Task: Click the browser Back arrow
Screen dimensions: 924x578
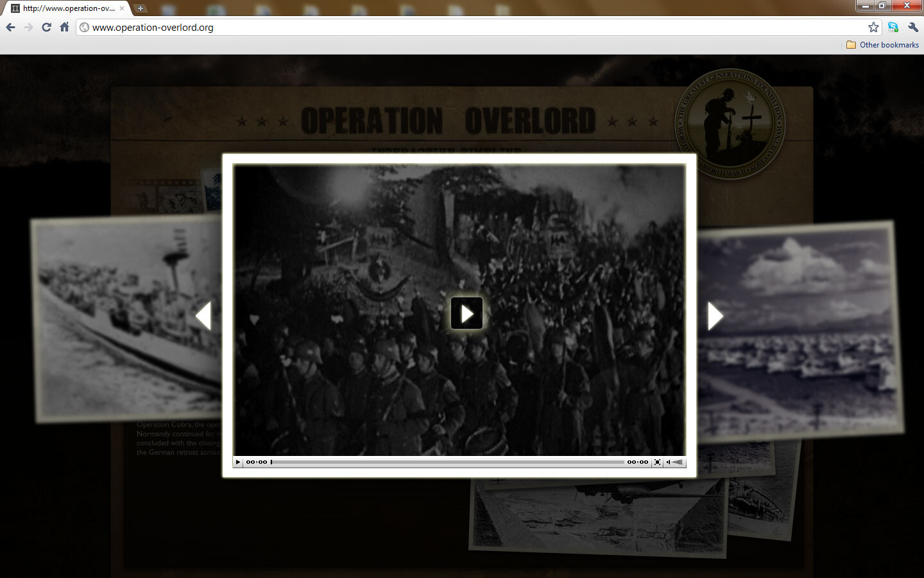Action: point(10,27)
